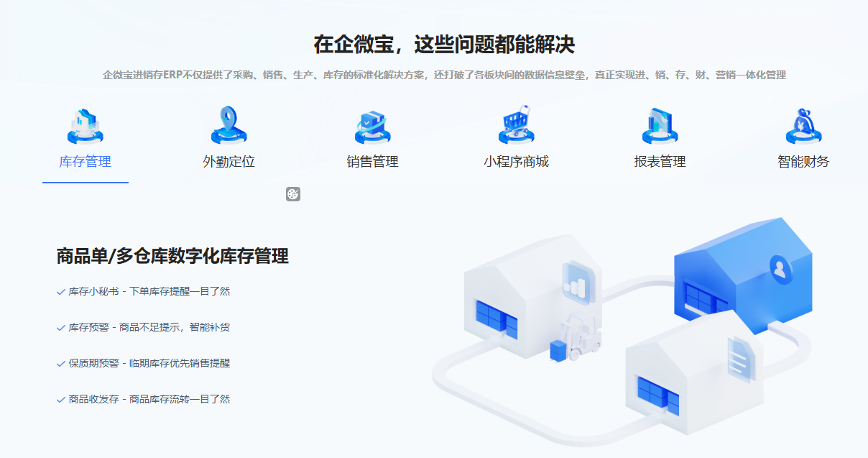Click the 小程序商城 shopping cart icon
868x458 pixels.
pyautogui.click(x=517, y=125)
